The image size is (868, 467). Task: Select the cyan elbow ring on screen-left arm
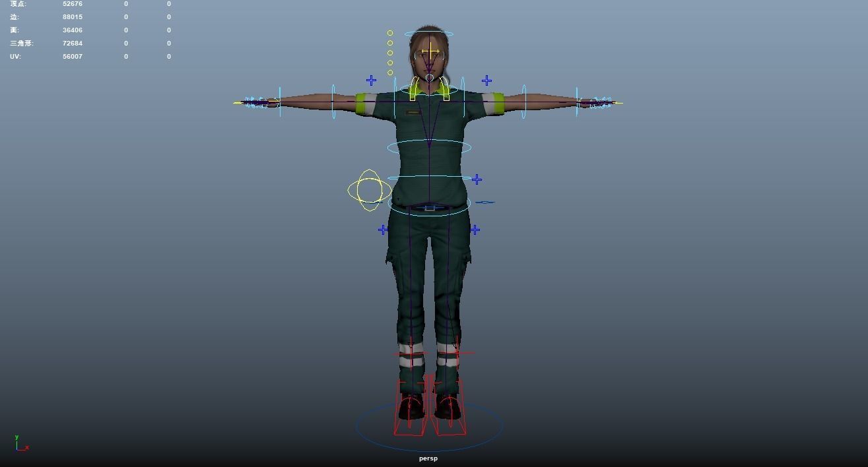(x=333, y=102)
